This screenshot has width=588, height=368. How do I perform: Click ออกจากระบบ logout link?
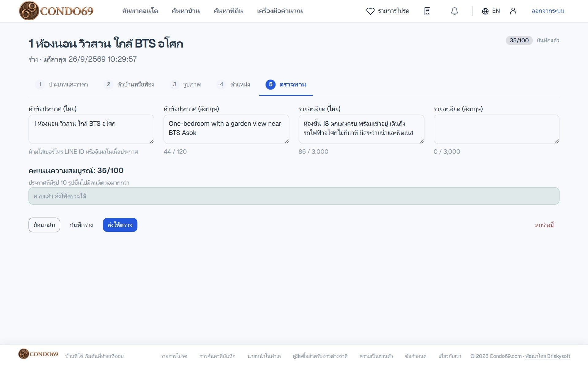click(548, 11)
